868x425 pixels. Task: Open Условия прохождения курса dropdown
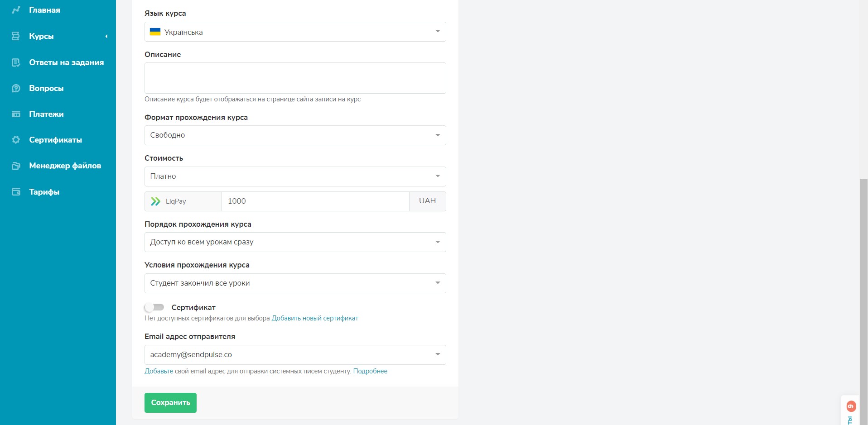295,283
